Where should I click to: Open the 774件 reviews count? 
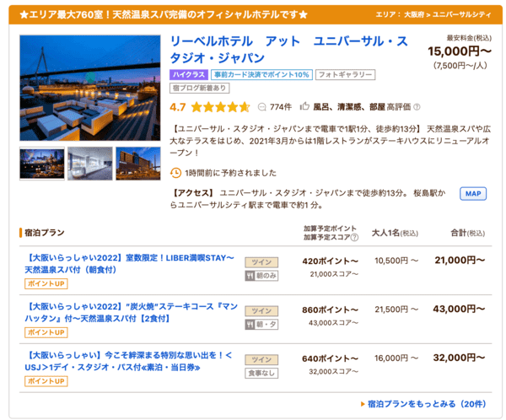pos(281,107)
